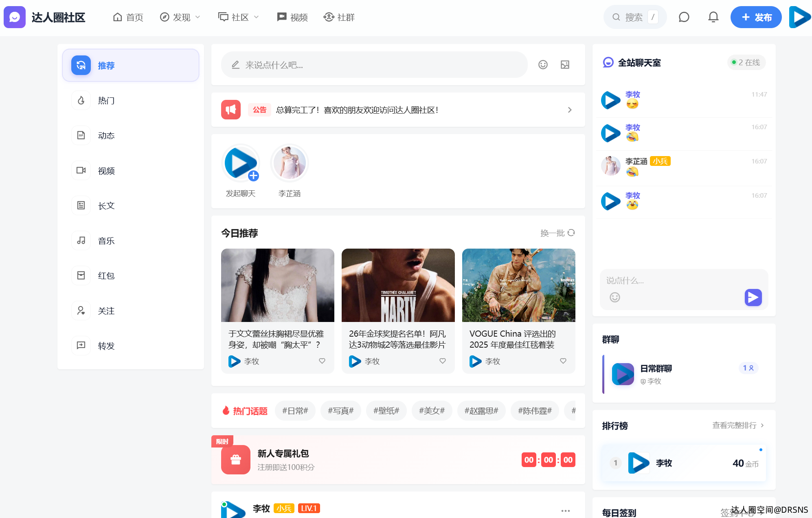The width and height of the screenshot is (812, 518).
Task: Open the red announcement megaphone icon
Action: click(x=231, y=110)
